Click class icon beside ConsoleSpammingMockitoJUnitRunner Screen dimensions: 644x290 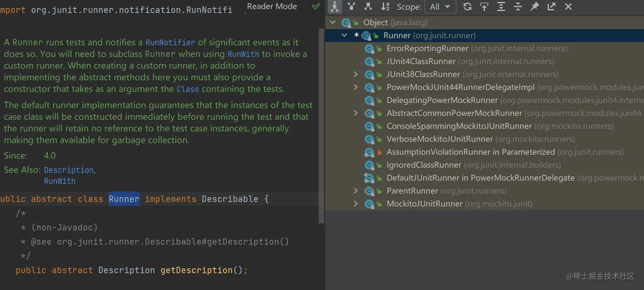click(369, 126)
